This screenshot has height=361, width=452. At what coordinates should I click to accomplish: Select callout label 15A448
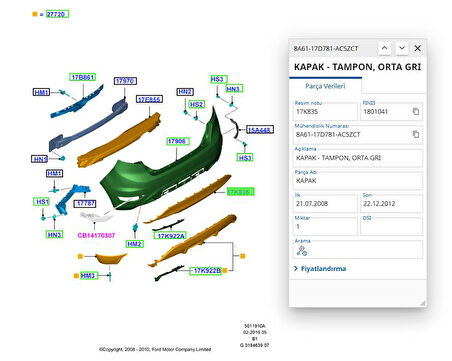click(x=260, y=130)
